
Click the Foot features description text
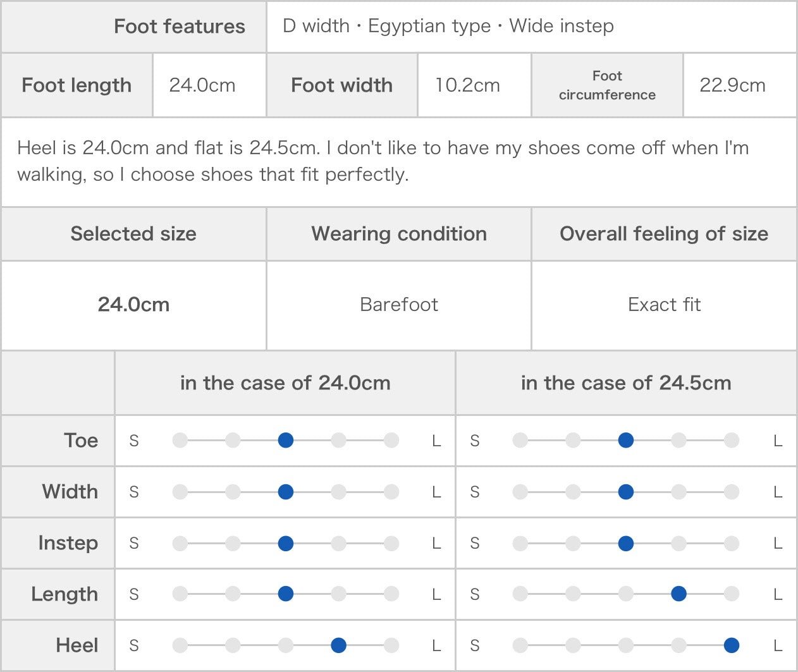[x=448, y=26]
